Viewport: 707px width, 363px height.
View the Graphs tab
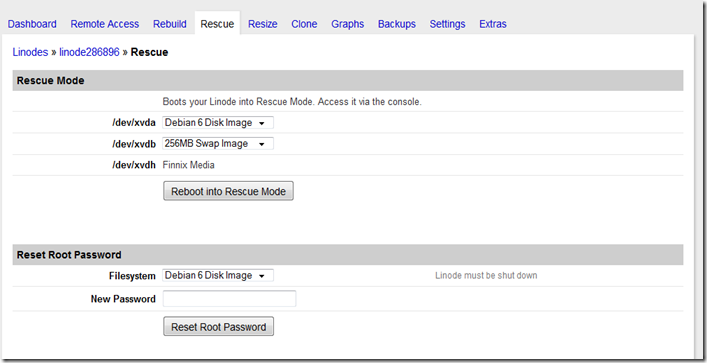tap(348, 24)
